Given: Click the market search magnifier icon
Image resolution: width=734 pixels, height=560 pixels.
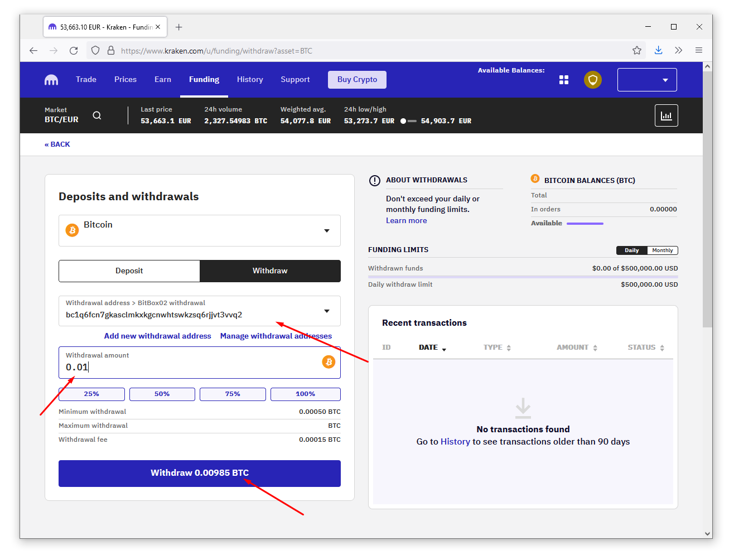Looking at the screenshot, I should coord(97,115).
